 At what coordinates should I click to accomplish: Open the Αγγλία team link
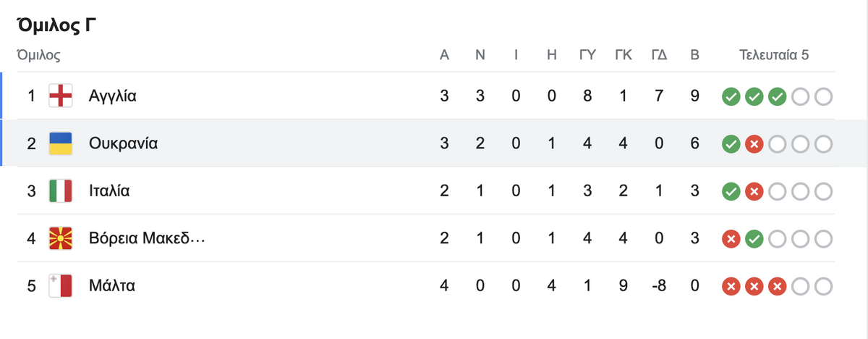[x=113, y=96]
